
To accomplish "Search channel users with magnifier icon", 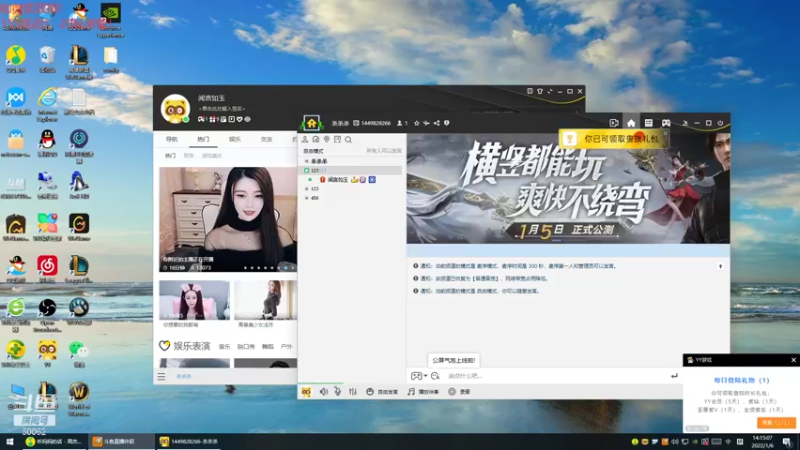I will (x=348, y=139).
